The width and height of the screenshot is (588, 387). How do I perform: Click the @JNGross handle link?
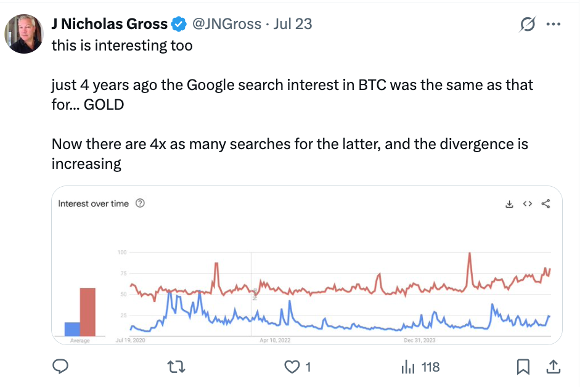(226, 24)
